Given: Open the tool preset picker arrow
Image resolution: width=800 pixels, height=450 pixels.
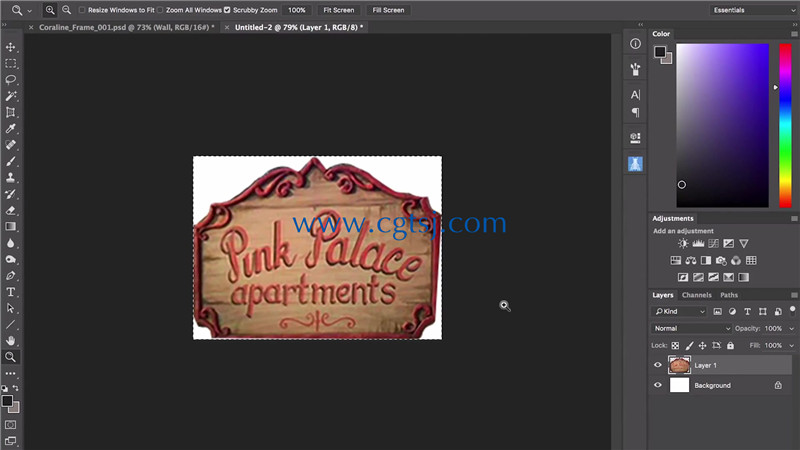Looking at the screenshot, I should 30,10.
